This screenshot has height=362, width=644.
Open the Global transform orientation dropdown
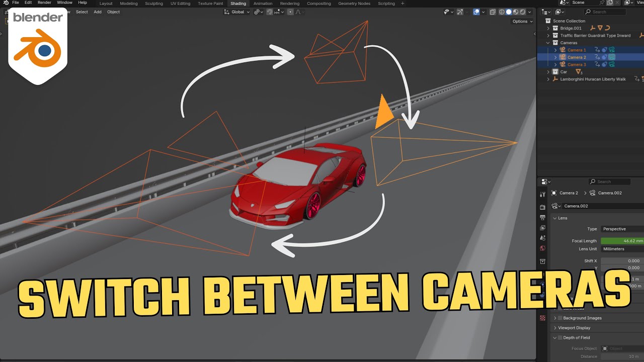coord(237,12)
